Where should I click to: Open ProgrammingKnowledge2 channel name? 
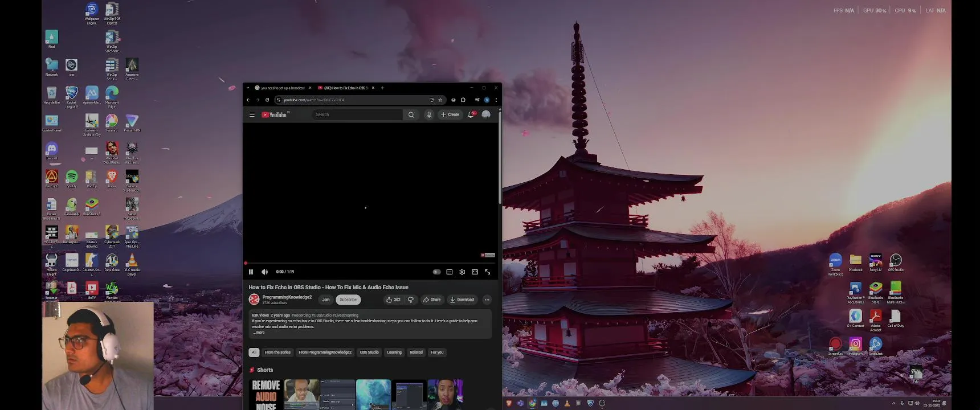pos(287,297)
